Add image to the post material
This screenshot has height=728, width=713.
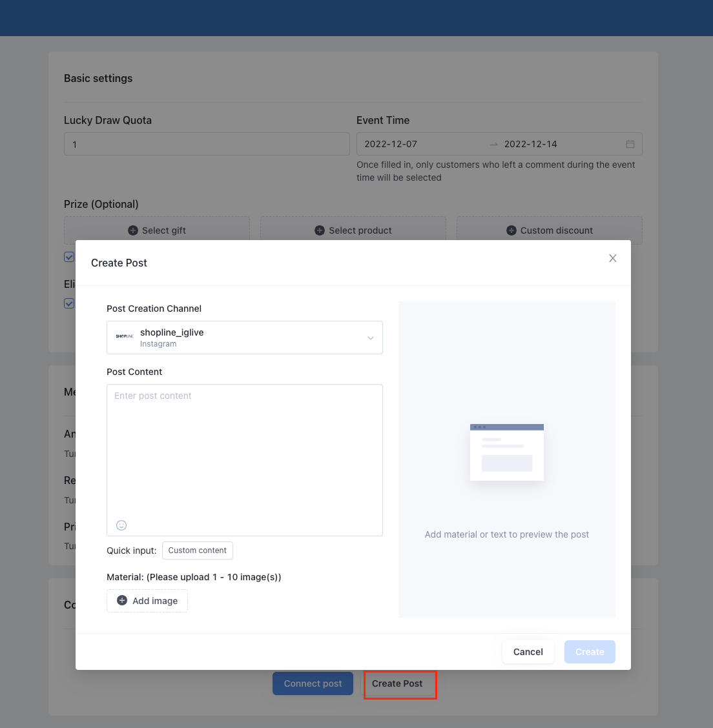coord(147,601)
